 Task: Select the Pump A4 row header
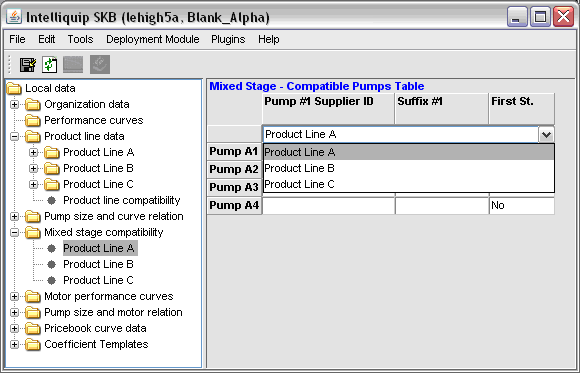point(234,205)
